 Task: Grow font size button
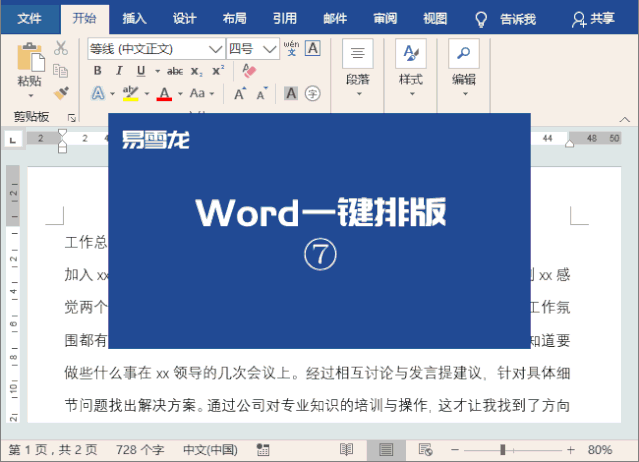click(x=240, y=94)
